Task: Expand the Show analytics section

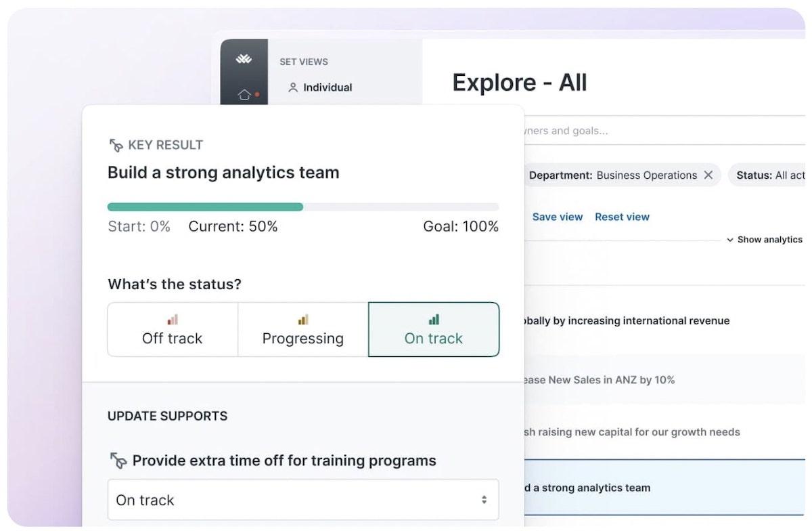Action: pos(765,240)
